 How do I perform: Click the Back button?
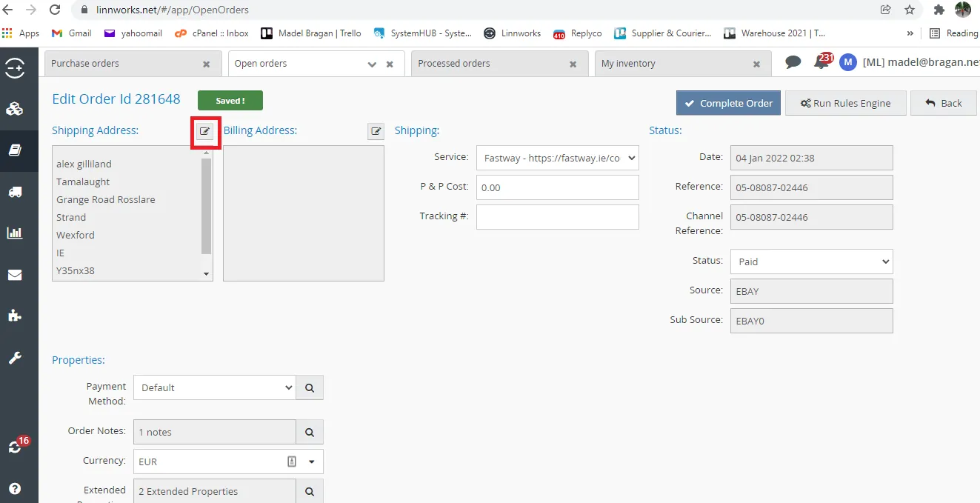[943, 103]
